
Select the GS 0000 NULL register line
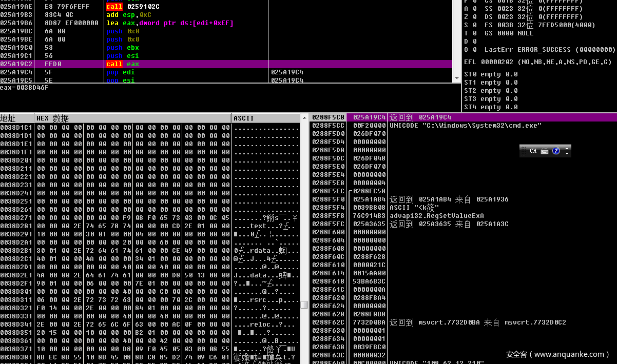coord(498,33)
